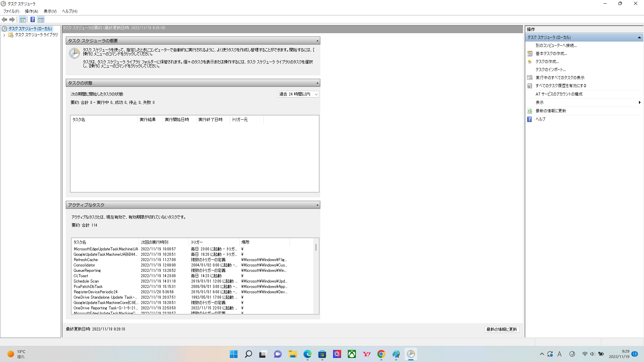Viewport: 644px width, 362px height.
Task: Click the back arrow toolbar icon
Action: [4, 19]
